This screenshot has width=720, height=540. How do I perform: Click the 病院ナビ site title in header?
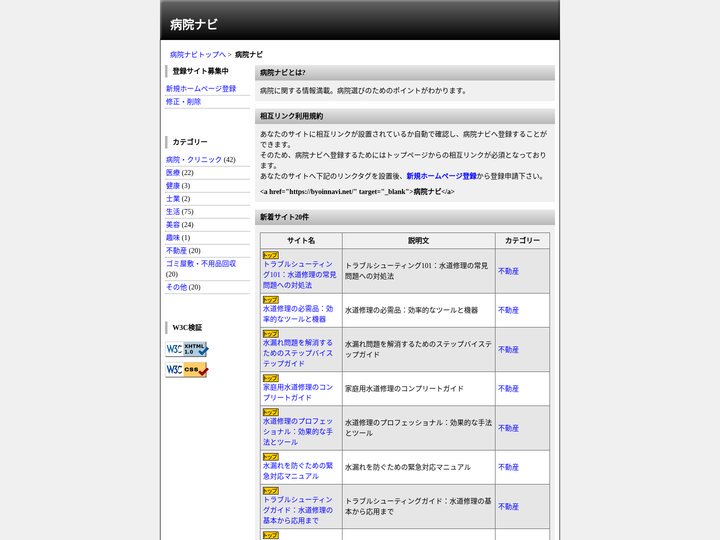pos(193,24)
